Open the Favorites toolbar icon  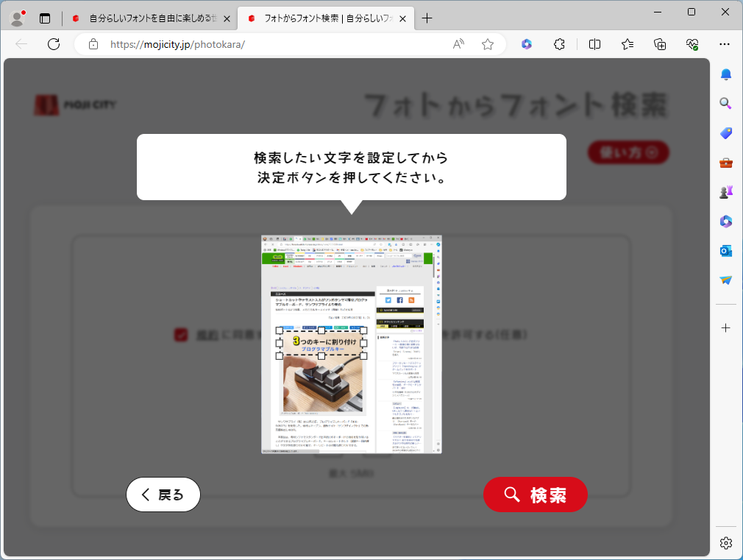[627, 44]
